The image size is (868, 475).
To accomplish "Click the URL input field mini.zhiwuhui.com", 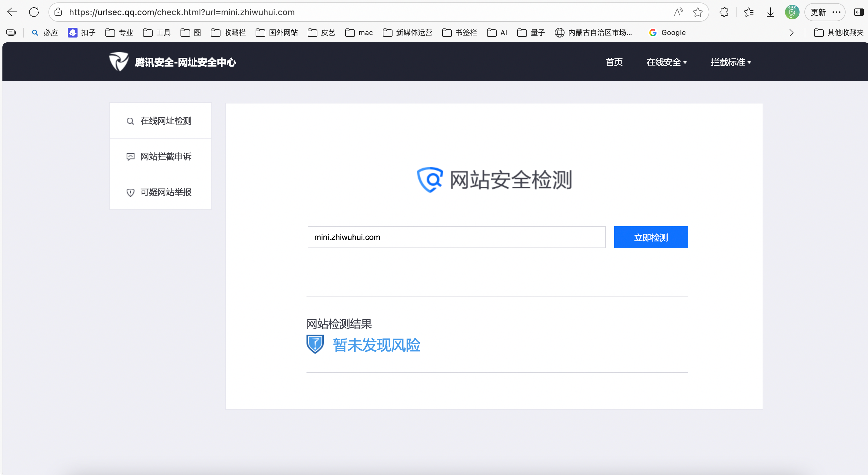I will [456, 237].
